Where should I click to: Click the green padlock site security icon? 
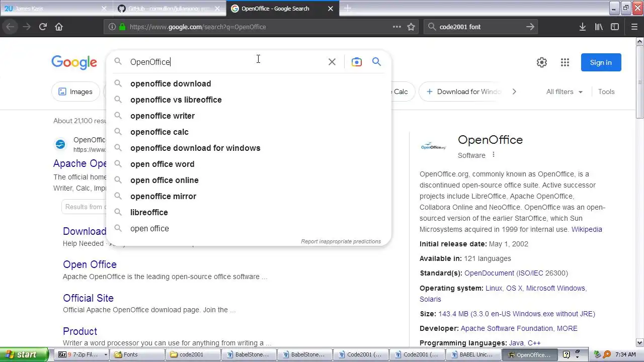click(122, 27)
